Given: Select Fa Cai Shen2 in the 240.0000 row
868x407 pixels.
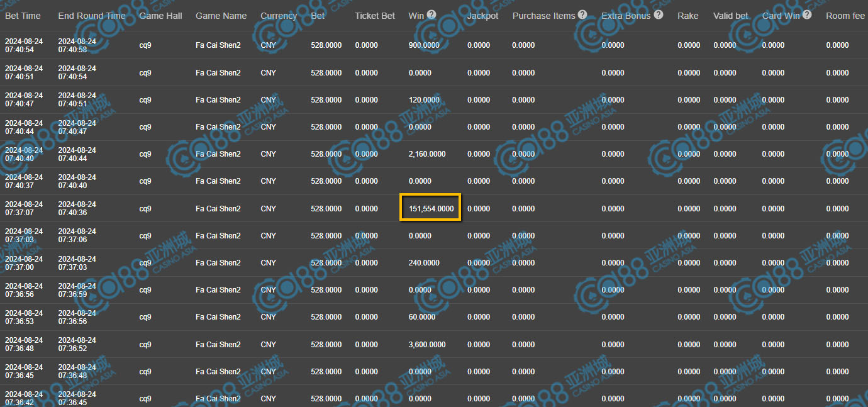Looking at the screenshot, I should click(218, 263).
